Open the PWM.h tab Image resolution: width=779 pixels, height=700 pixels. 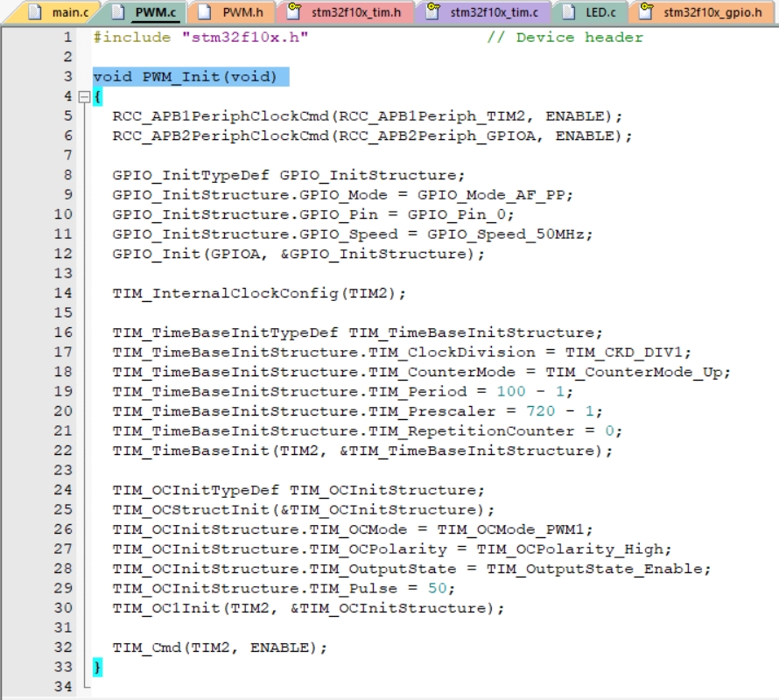pos(232,12)
